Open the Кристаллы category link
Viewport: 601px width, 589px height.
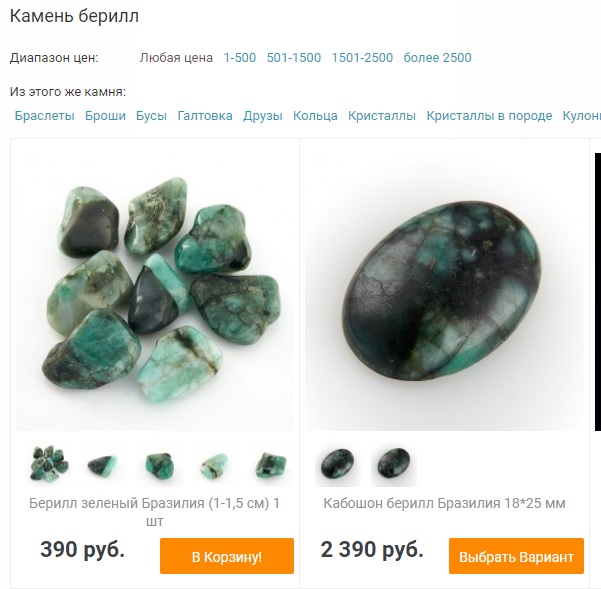382,116
